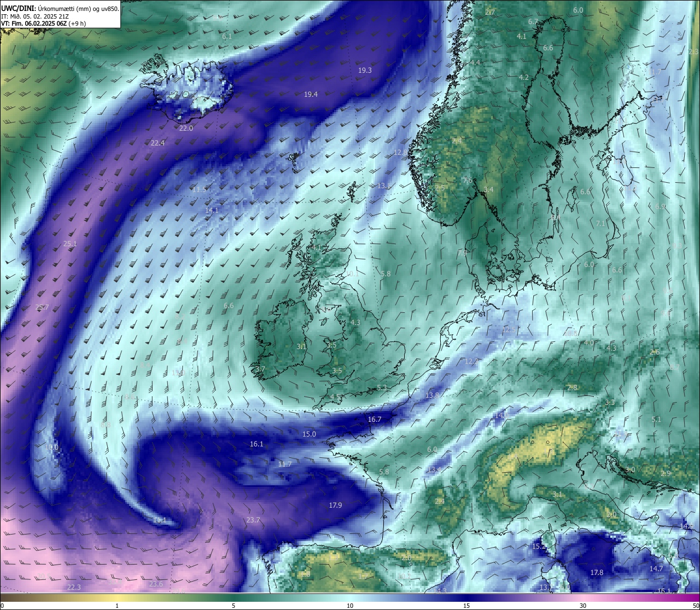
Task: Click the 6.7 value over northern Scandinavia
Action: [x=533, y=21]
